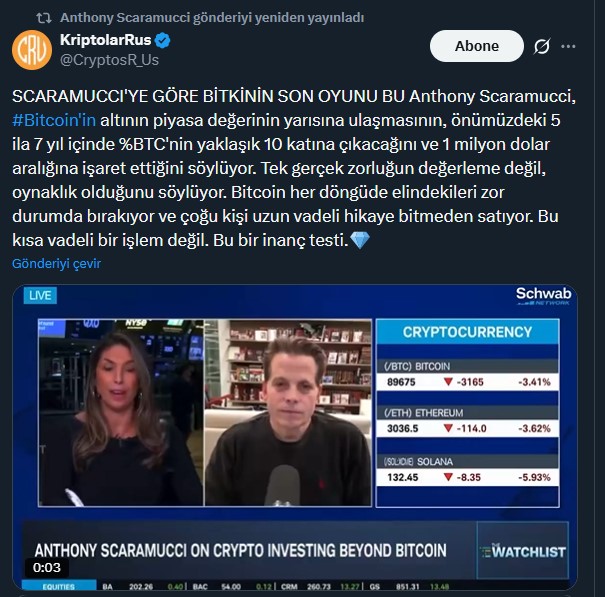Click the @CryptosR_Us handle
Viewport: 605px width, 597px height.
(109, 60)
